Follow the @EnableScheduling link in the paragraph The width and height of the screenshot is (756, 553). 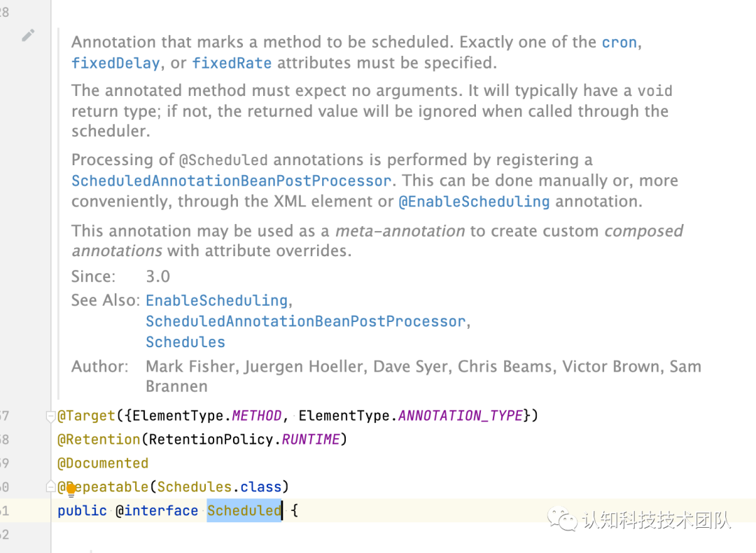tap(474, 202)
